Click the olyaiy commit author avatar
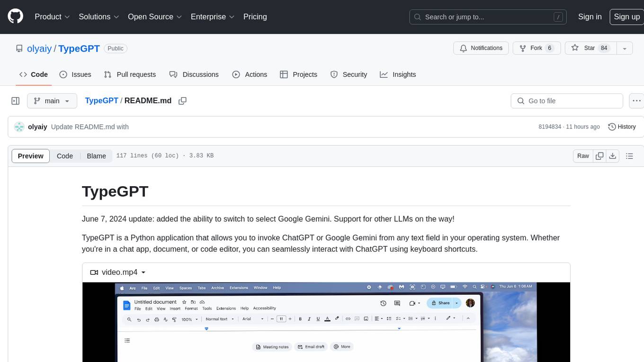 (x=19, y=127)
